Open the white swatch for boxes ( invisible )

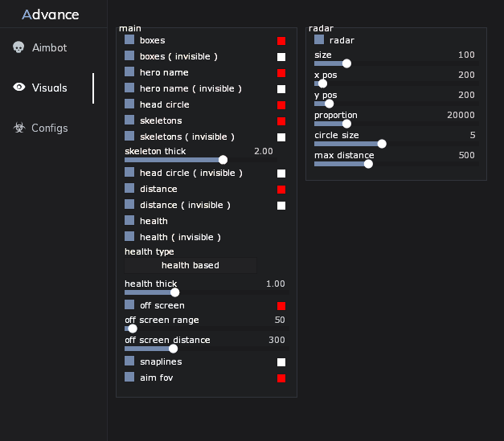[281, 57]
